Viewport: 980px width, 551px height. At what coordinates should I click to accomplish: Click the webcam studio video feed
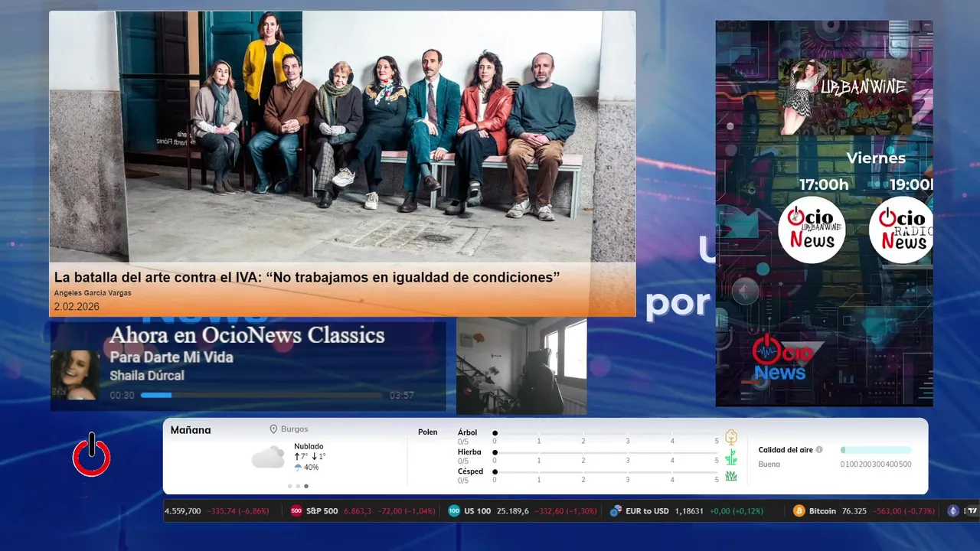[521, 367]
